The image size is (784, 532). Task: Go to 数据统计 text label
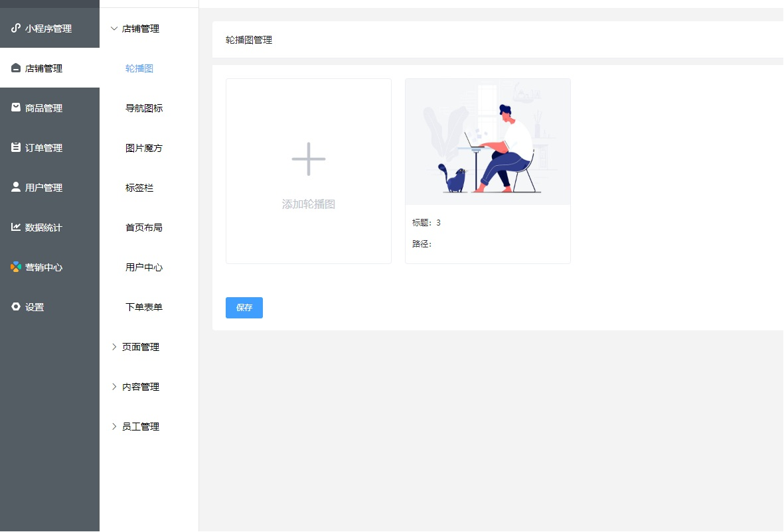pyautogui.click(x=44, y=228)
